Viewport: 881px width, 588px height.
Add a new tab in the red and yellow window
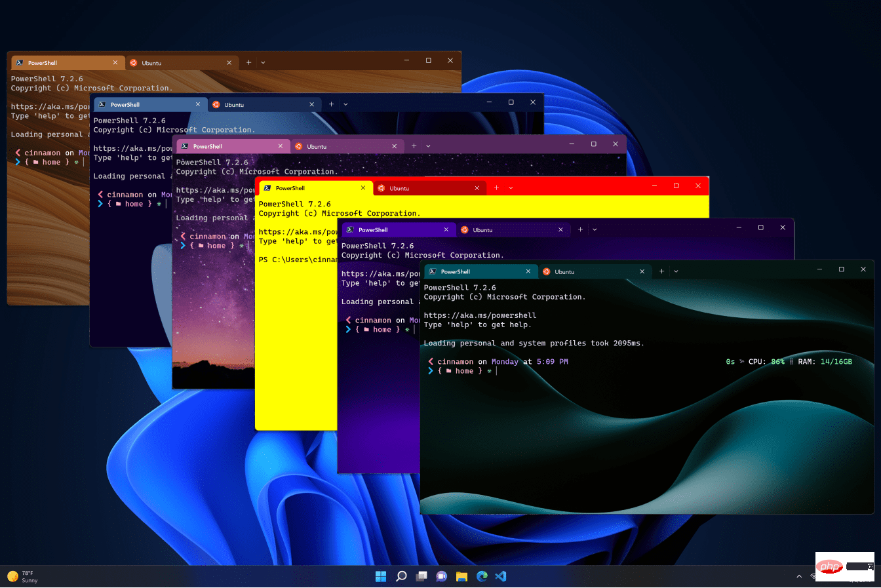tap(496, 188)
